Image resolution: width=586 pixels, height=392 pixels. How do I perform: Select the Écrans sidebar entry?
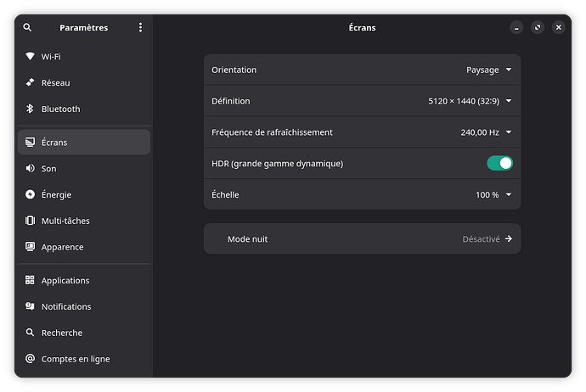[84, 143]
